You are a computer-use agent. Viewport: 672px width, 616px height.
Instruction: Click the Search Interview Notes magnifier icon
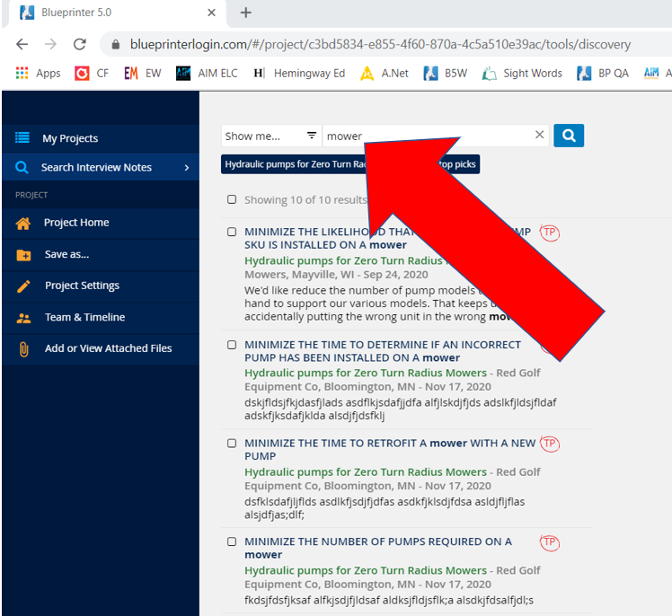tap(22, 167)
